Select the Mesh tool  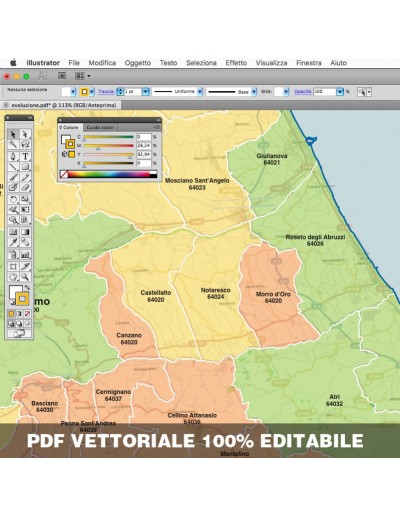[x=13, y=232]
